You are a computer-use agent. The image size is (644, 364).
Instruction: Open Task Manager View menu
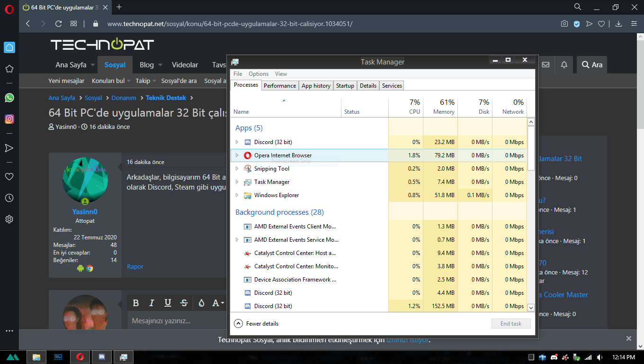pyautogui.click(x=281, y=74)
